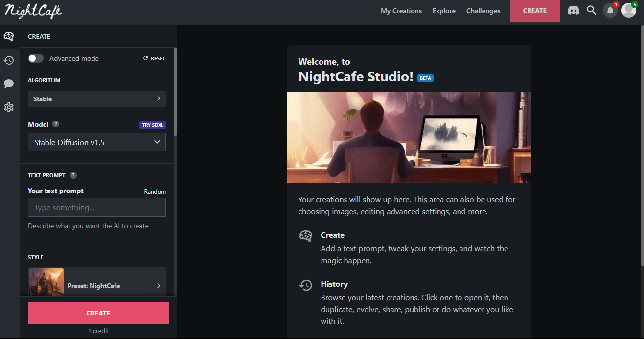Click the RESET button
Viewport: 644px width, 339px height.
[x=154, y=58]
